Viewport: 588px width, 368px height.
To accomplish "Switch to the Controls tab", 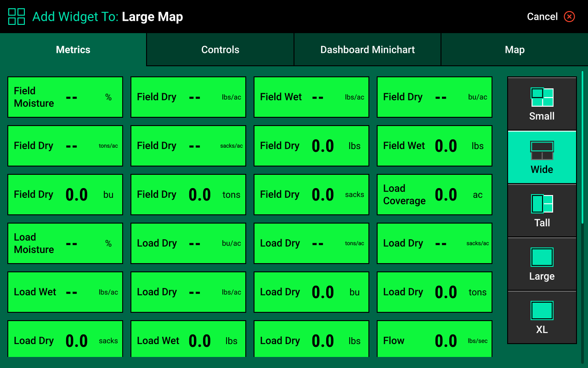I will pyautogui.click(x=220, y=50).
